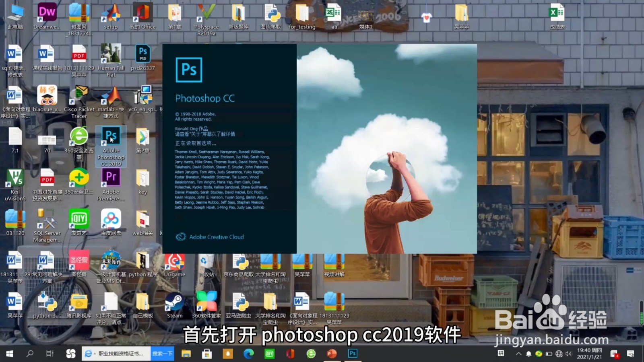Screen dimensions: 644x362
Task: Select the Steam desktop shortcut
Action: pyautogui.click(x=175, y=306)
